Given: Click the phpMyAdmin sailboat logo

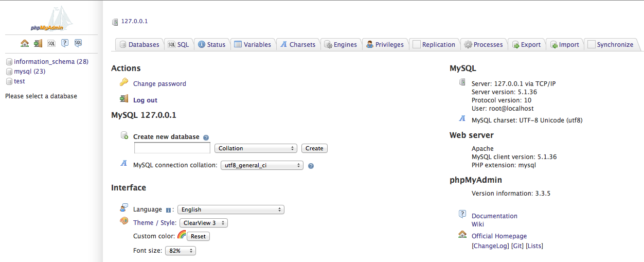Looking at the screenshot, I should click(51, 20).
